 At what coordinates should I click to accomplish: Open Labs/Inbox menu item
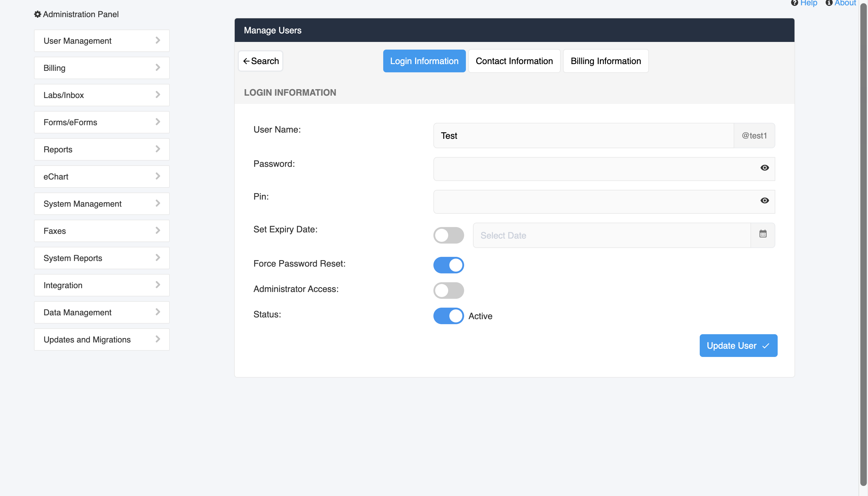(102, 95)
